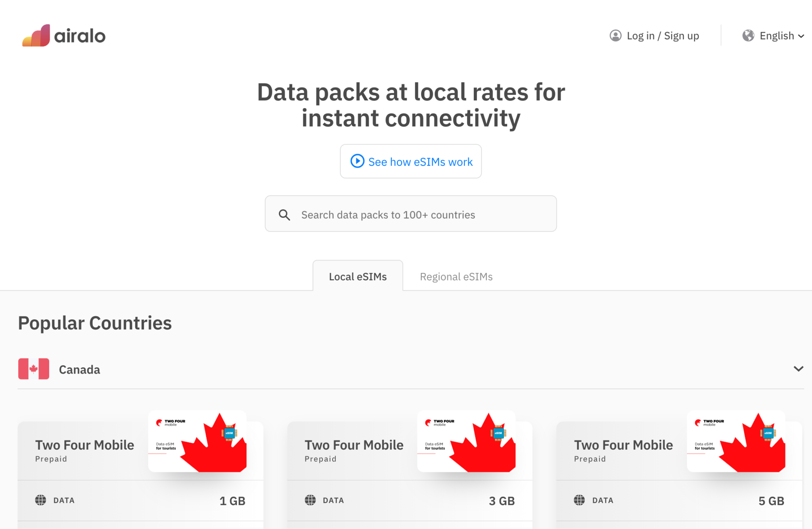
Task: Click the 5 GB eSIM card thumbnail
Action: [x=735, y=442]
